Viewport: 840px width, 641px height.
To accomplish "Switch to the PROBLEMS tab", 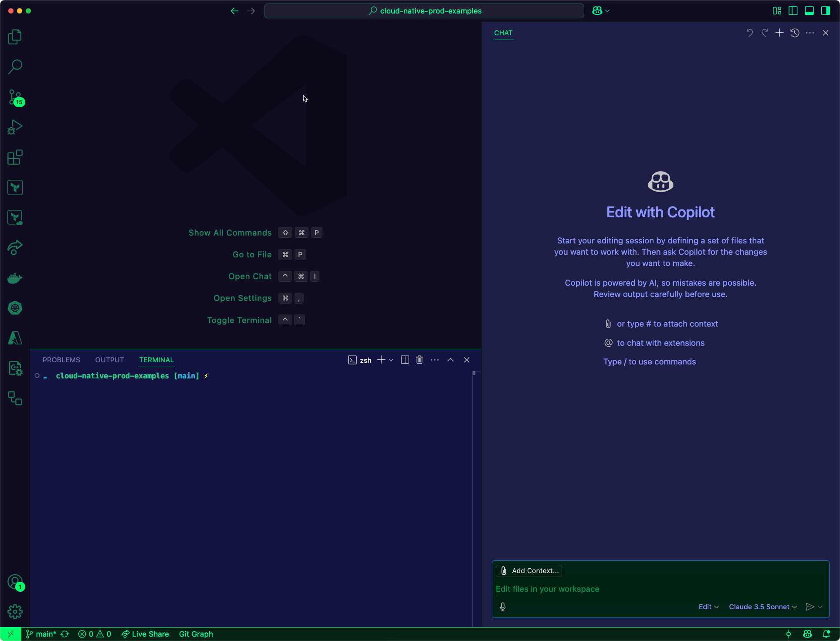I will [61, 360].
